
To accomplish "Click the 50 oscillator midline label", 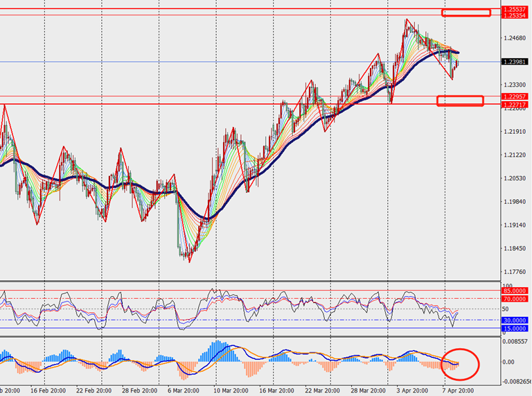I will 505,309.
